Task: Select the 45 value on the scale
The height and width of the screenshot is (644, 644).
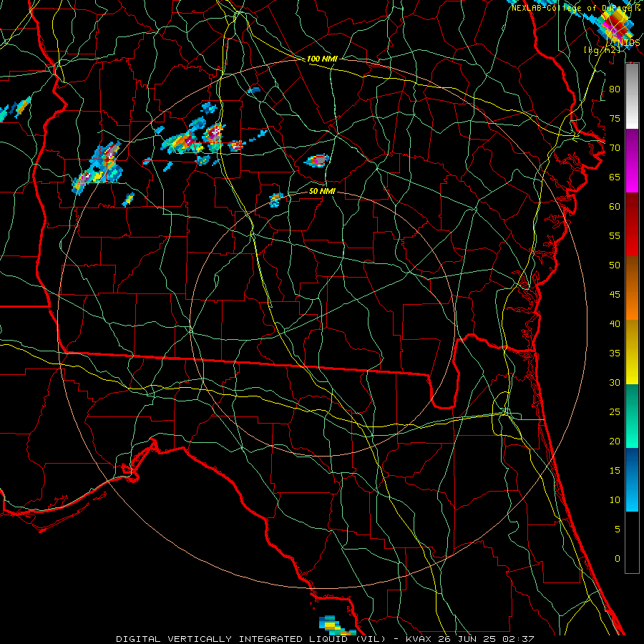Action: coord(615,295)
